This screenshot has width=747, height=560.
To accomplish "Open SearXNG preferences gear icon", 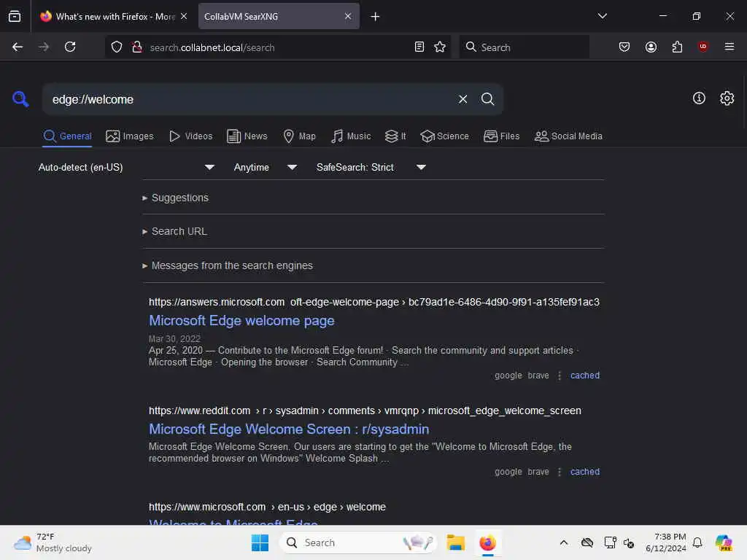I will tap(727, 98).
